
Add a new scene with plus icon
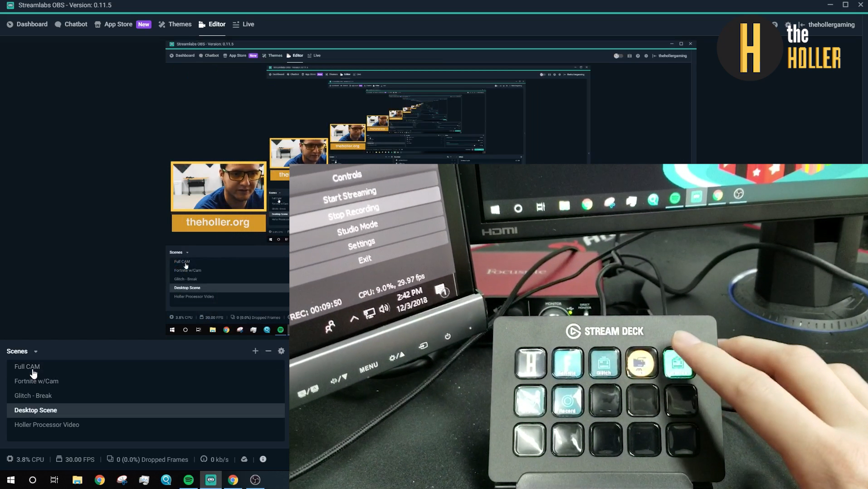tap(255, 351)
